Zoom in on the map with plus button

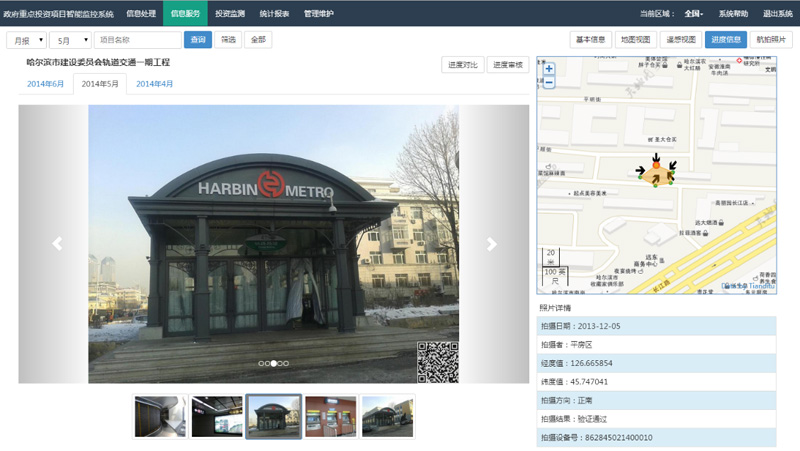tap(549, 69)
